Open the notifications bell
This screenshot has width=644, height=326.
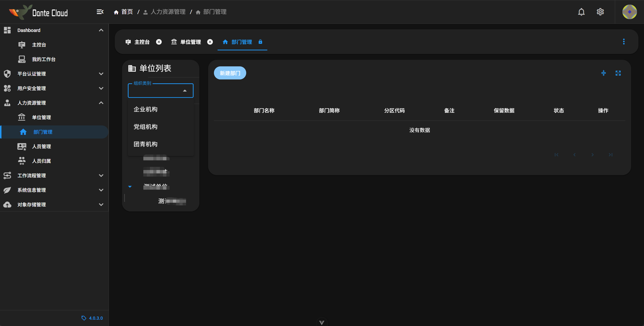click(581, 12)
